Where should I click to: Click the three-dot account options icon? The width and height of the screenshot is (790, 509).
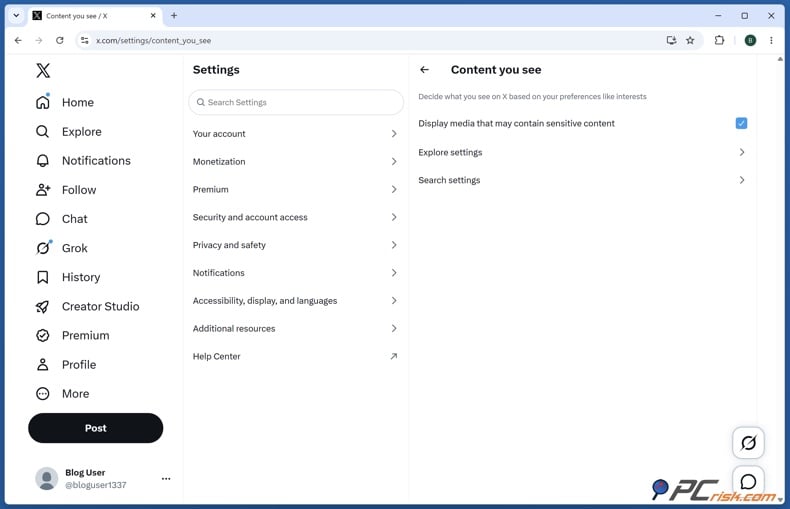click(x=166, y=479)
